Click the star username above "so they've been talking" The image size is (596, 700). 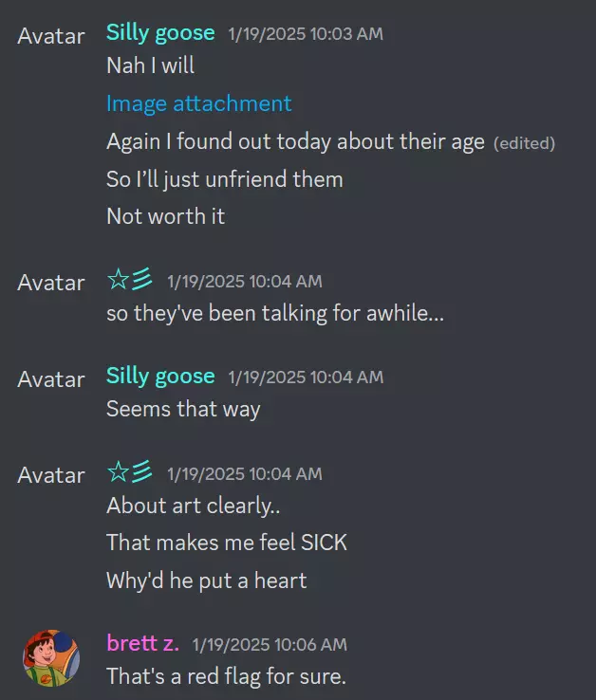pos(129,280)
